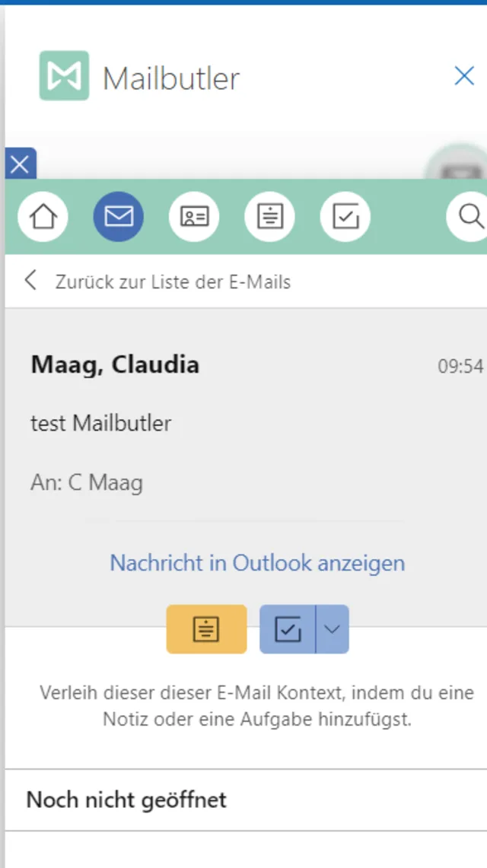
Task: Add a task with the blue checkmark button
Action: [x=288, y=629]
